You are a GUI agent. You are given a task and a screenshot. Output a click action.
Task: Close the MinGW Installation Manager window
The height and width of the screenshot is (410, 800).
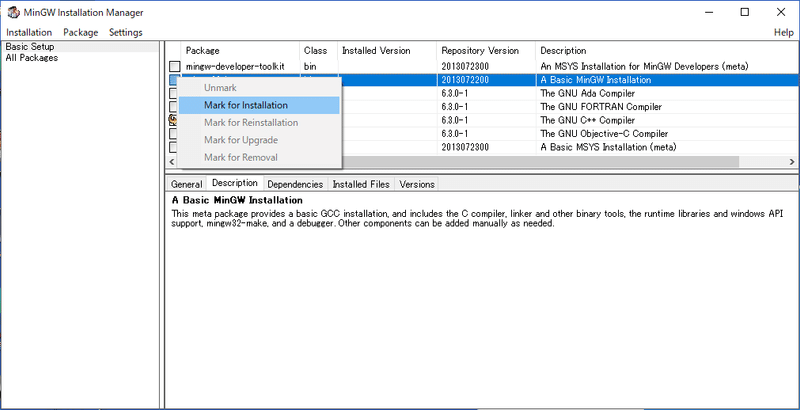pos(781,12)
